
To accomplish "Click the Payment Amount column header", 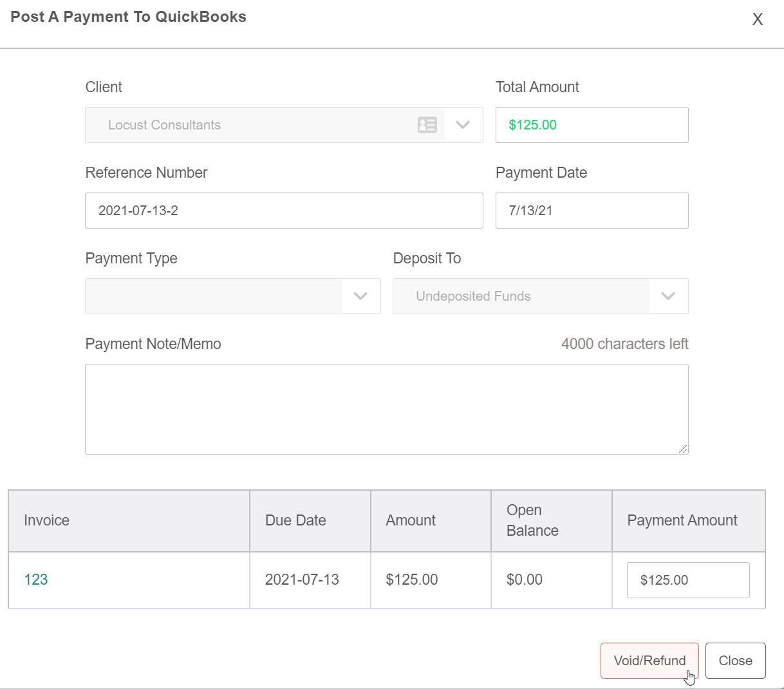I will [689, 520].
